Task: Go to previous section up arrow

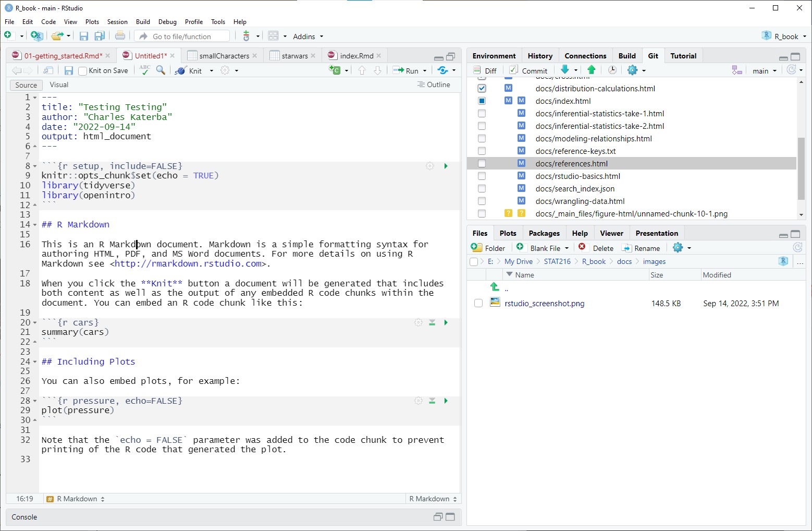Action: (362, 70)
